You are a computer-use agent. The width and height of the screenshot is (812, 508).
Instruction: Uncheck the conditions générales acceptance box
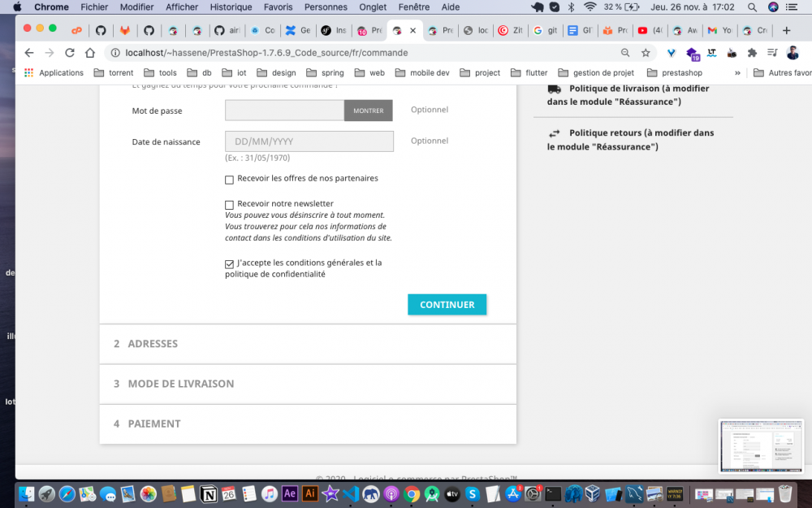(x=229, y=263)
